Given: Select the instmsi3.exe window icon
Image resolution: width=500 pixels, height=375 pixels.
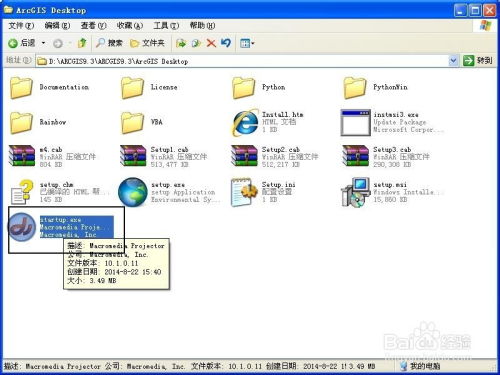Looking at the screenshot, I should pos(355,123).
